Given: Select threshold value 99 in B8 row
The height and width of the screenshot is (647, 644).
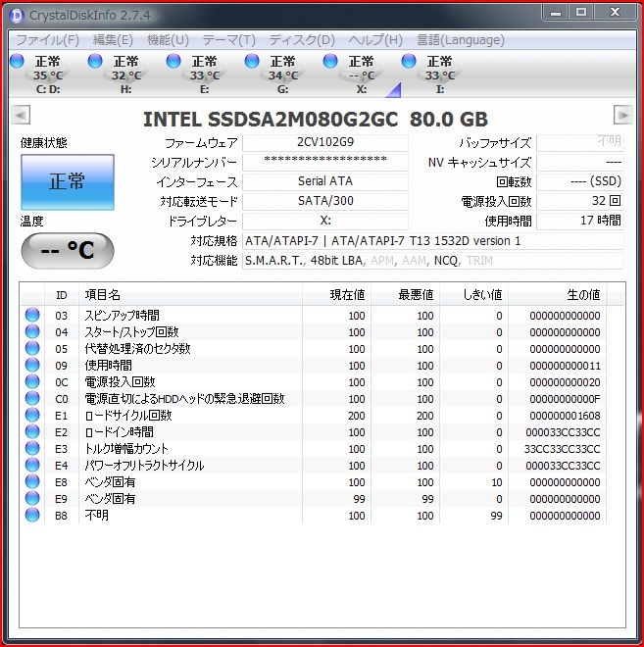Looking at the screenshot, I should 496,516.
